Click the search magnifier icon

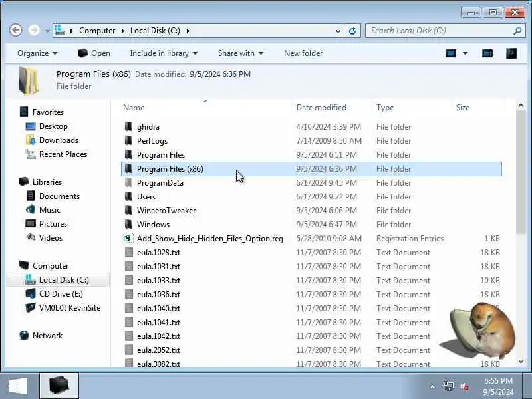(x=517, y=31)
